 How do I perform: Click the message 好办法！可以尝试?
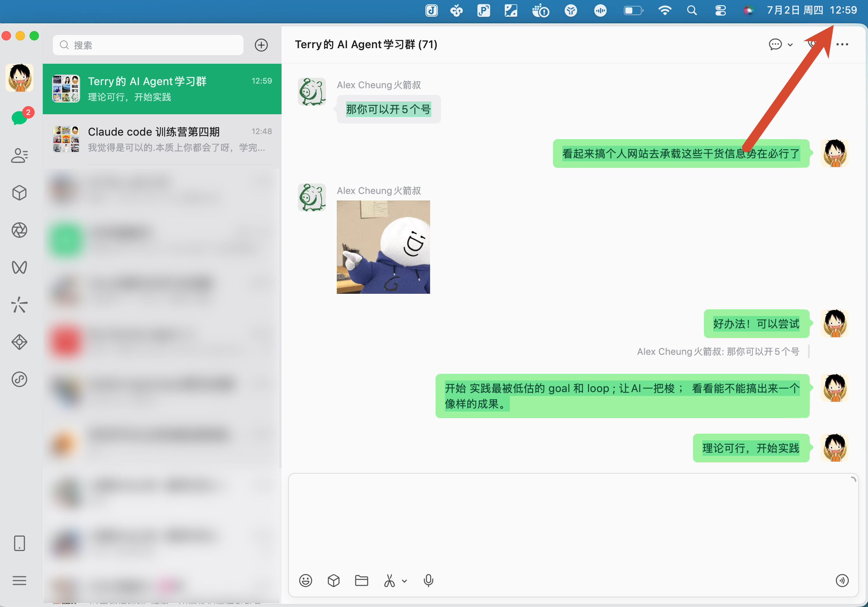click(756, 324)
